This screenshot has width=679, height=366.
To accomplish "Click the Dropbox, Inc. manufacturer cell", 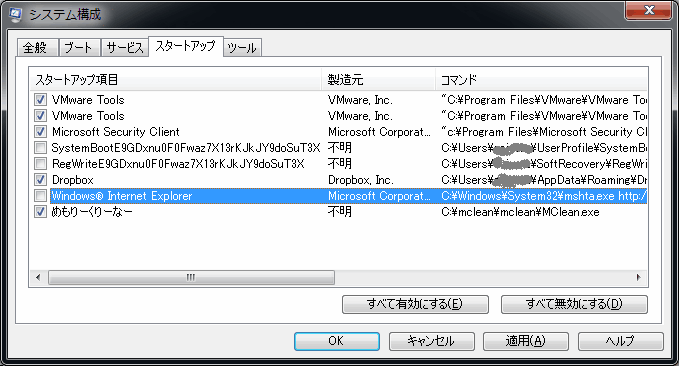I will tap(360, 180).
